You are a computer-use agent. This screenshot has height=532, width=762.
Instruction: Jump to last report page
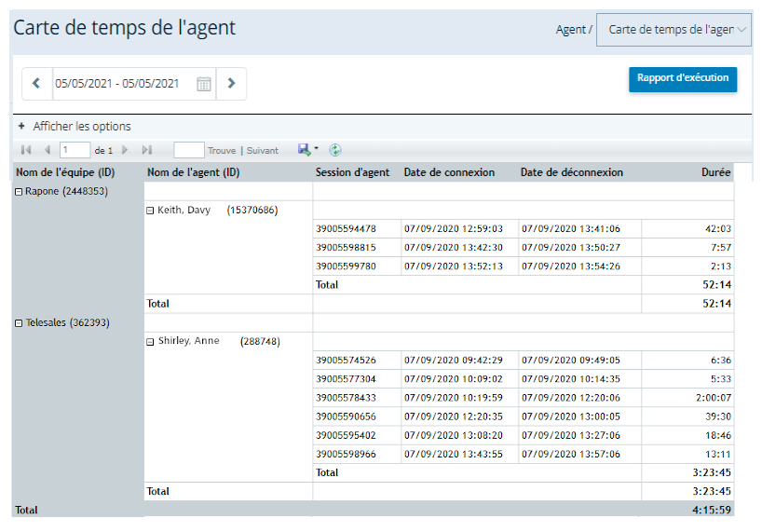[147, 150]
